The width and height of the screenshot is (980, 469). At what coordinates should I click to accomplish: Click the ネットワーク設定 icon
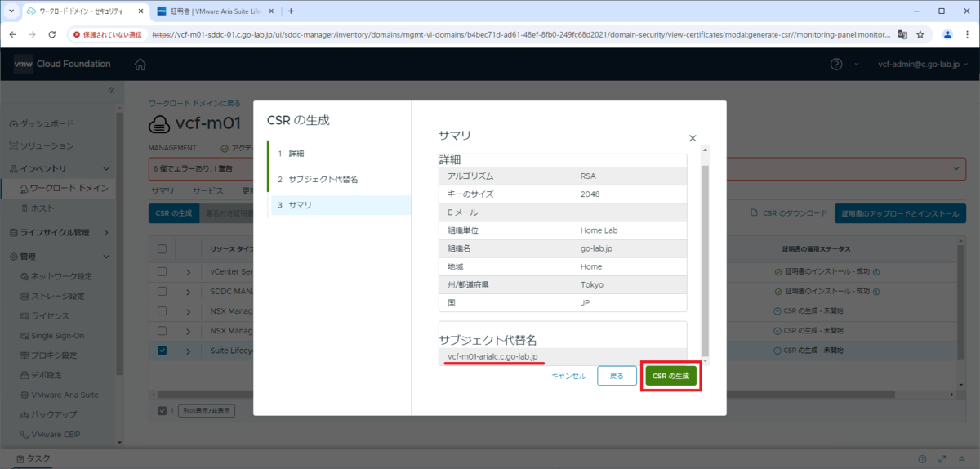(23, 276)
